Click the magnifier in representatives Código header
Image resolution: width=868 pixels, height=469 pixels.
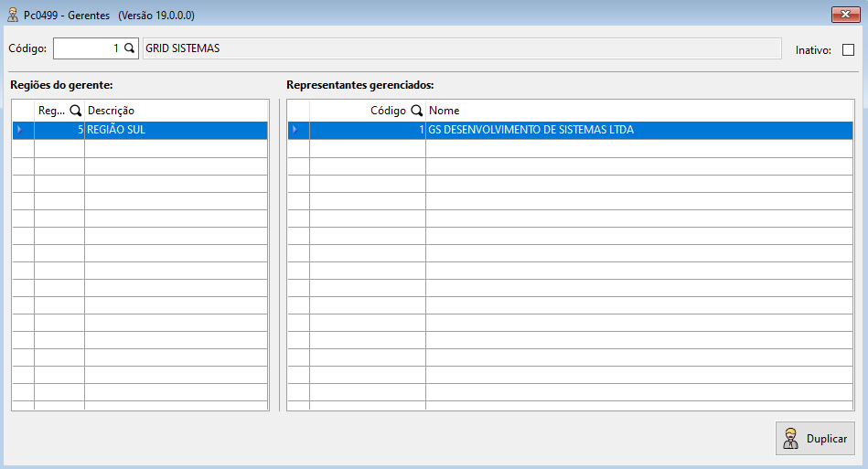tap(417, 111)
